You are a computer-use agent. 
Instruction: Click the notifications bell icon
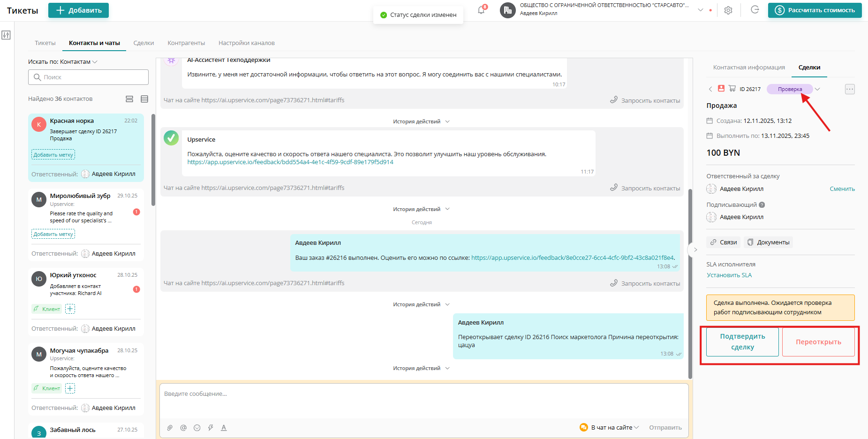[480, 9]
